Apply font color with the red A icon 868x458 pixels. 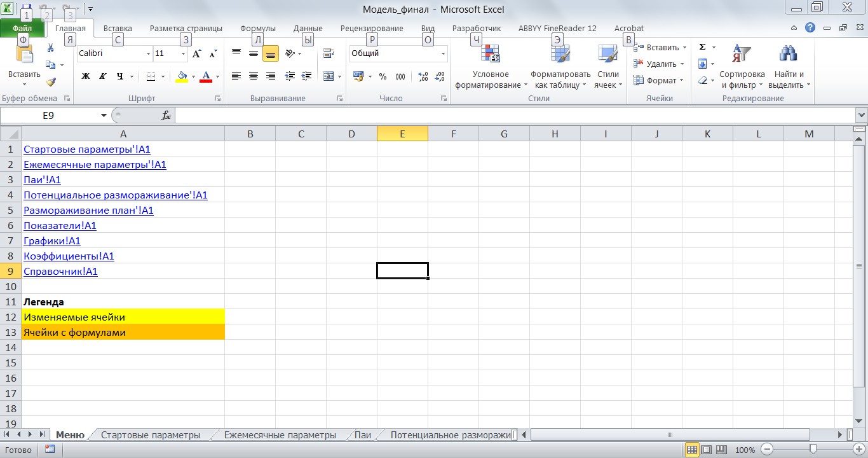pyautogui.click(x=205, y=77)
